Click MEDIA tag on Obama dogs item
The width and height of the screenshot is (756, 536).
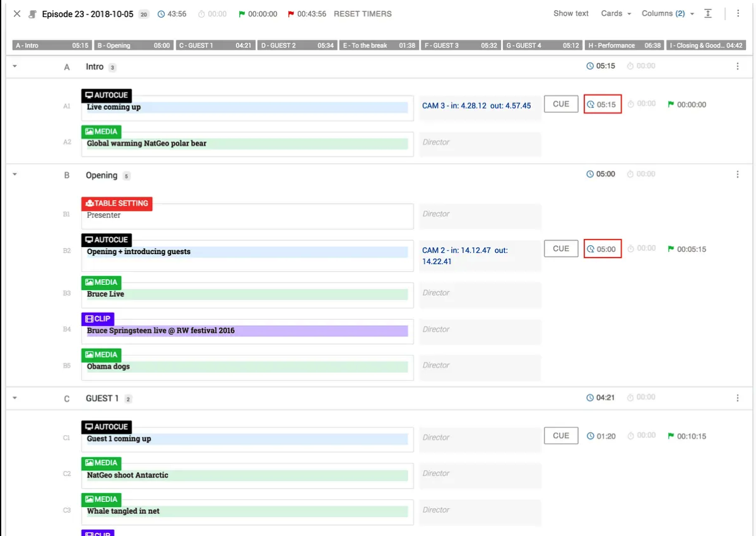coord(101,355)
